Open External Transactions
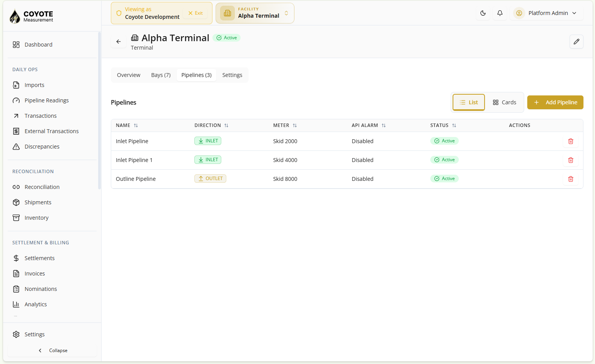The height and width of the screenshot is (364, 595). (52, 131)
